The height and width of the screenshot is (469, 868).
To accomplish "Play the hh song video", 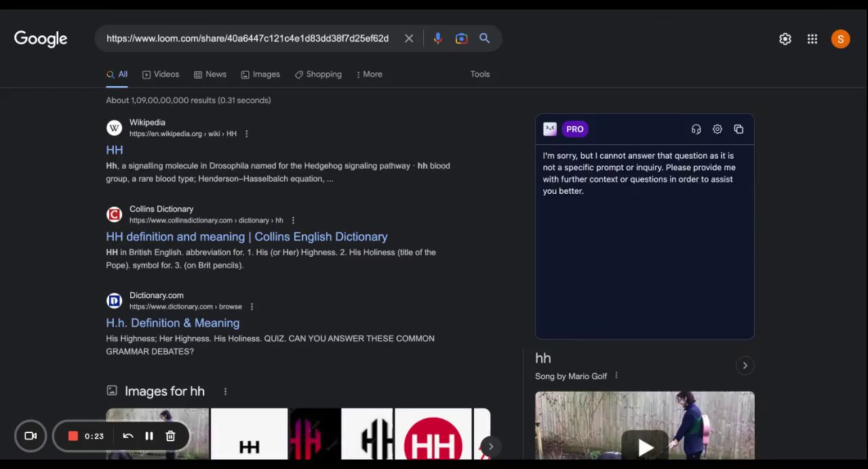I will (x=645, y=447).
